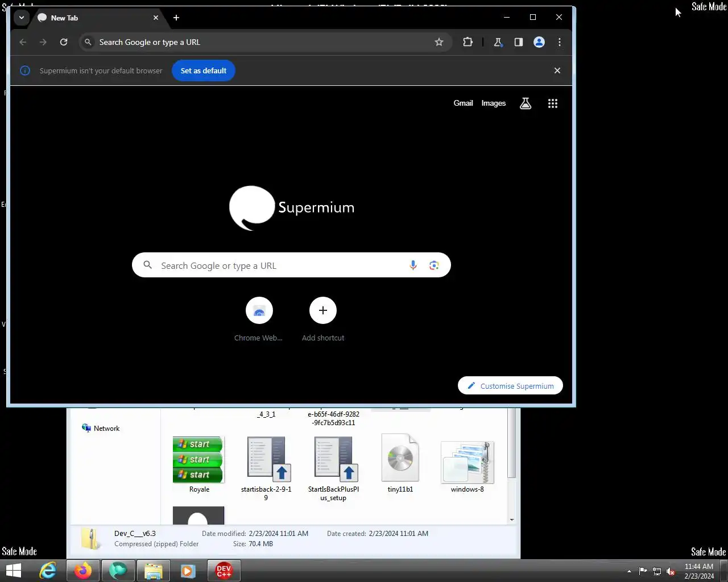The width and height of the screenshot is (728, 582).
Task: Click the browser Back arrow
Action: pos(23,42)
